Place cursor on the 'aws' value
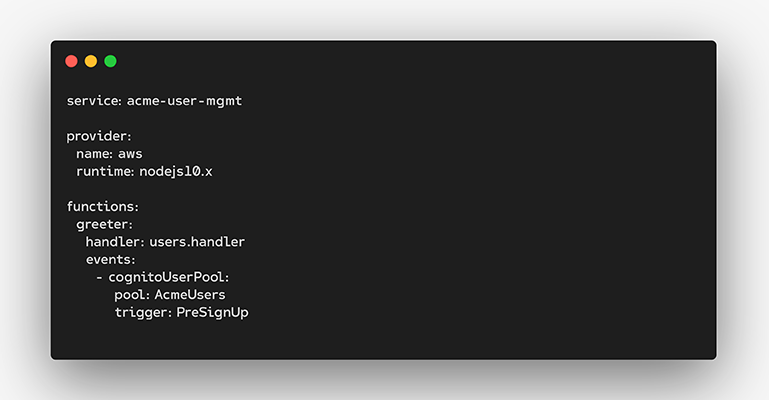The image size is (769, 400). 131,154
